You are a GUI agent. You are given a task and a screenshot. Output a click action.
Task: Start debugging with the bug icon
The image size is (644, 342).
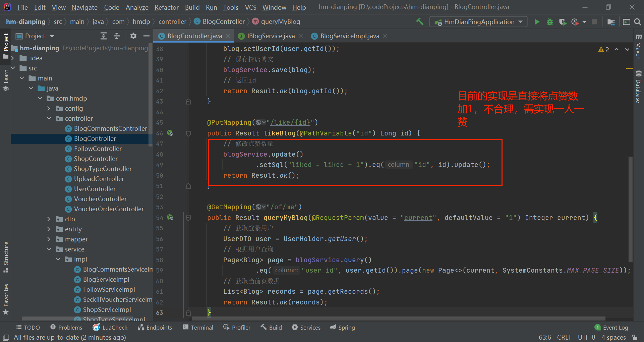point(550,22)
